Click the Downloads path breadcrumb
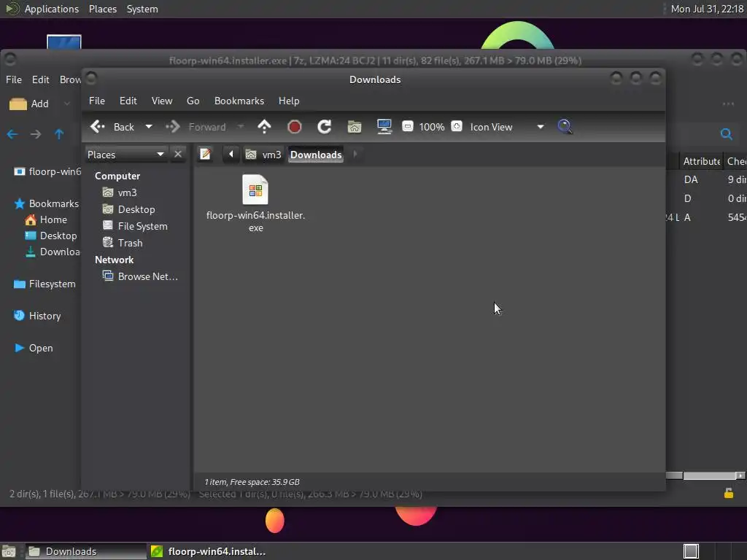 pos(316,155)
